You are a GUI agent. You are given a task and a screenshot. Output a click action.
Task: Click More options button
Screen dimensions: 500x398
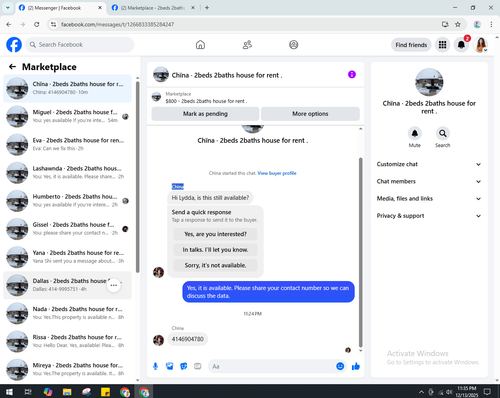310,114
